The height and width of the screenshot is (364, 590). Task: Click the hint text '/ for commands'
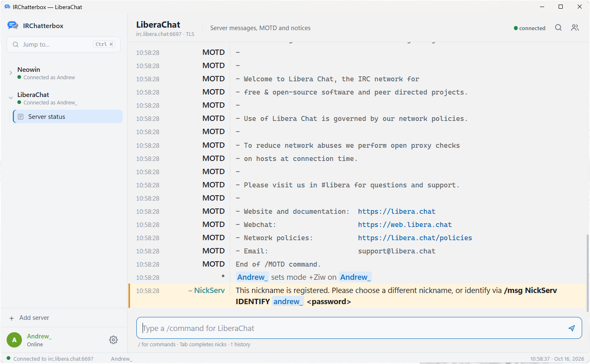157,344
